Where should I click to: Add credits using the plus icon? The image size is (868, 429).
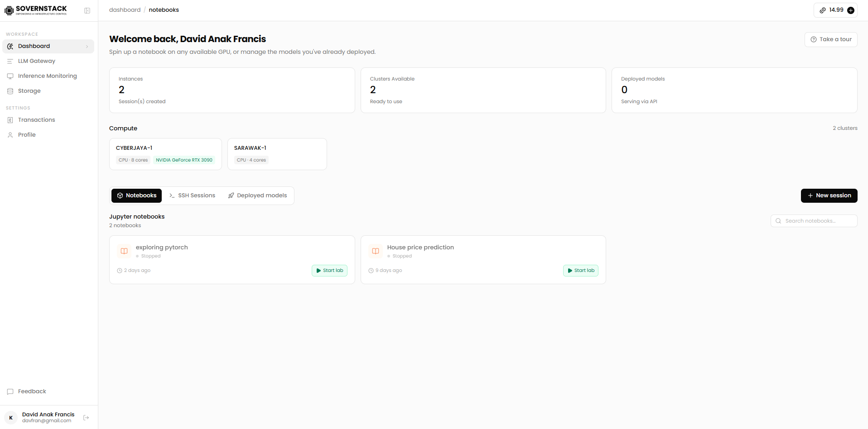click(x=851, y=10)
